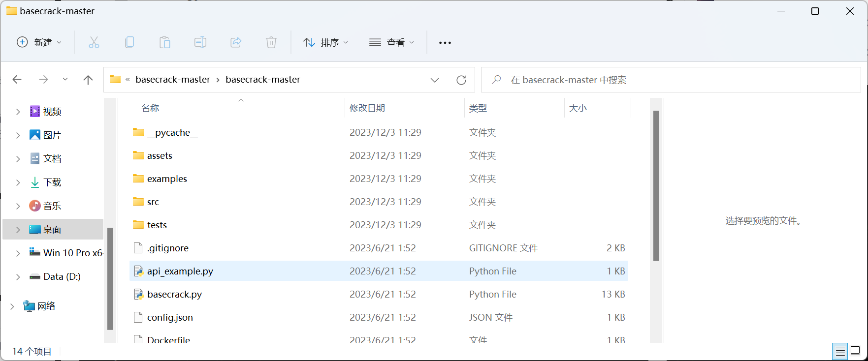Image resolution: width=868 pixels, height=361 pixels.
Task: Click the Delete trash can icon
Action: (x=271, y=43)
